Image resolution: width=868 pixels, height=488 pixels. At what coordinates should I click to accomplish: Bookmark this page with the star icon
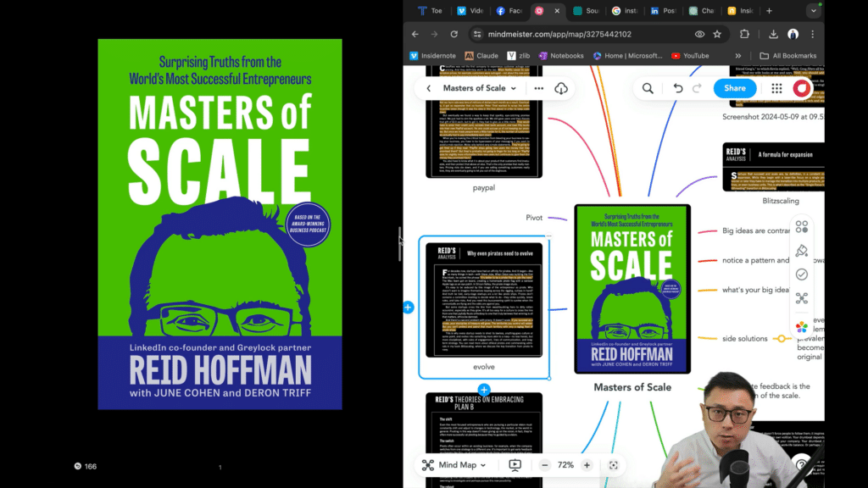717,34
